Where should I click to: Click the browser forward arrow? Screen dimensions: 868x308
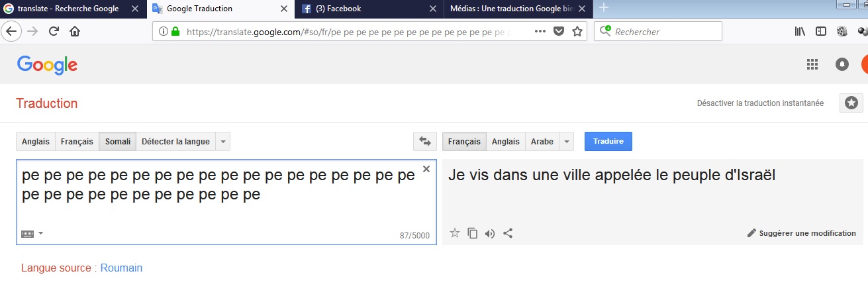point(32,31)
